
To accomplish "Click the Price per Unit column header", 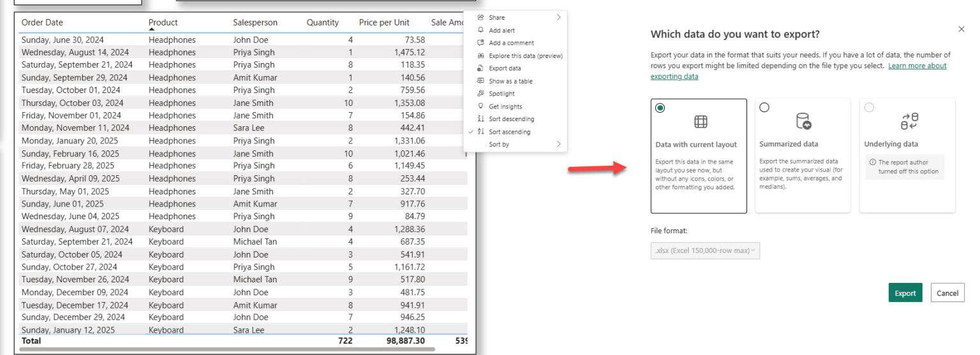I will [x=384, y=22].
